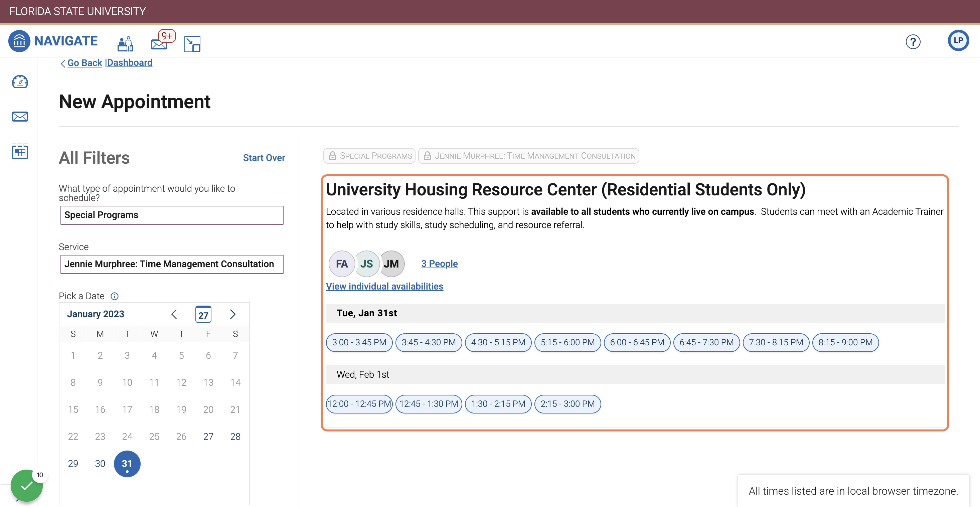
Task: Open the 3 People link
Action: pos(440,264)
